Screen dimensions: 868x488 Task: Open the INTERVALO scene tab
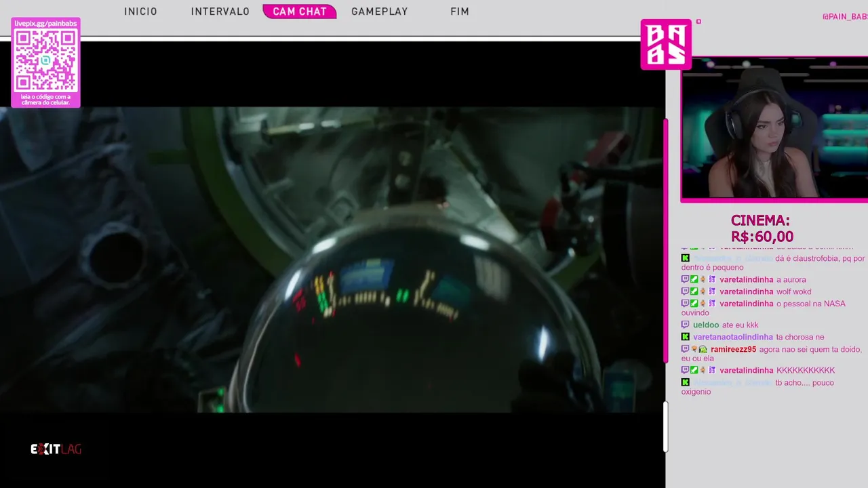(x=220, y=12)
